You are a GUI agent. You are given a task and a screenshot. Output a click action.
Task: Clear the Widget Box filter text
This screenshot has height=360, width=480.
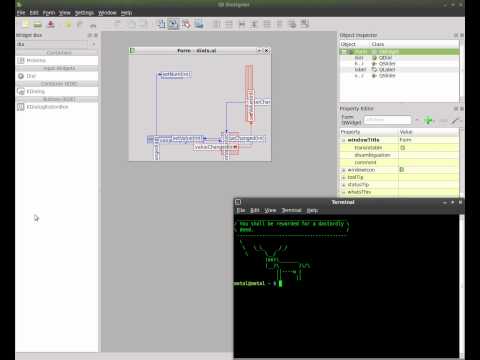pos(94,44)
